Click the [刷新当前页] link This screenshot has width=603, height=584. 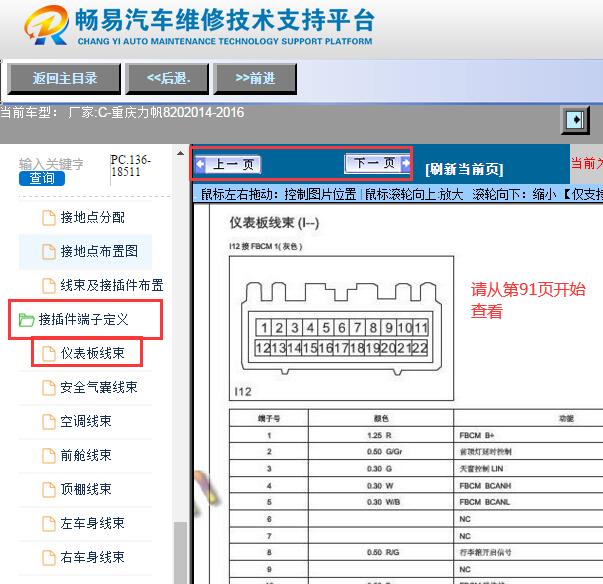(x=464, y=169)
